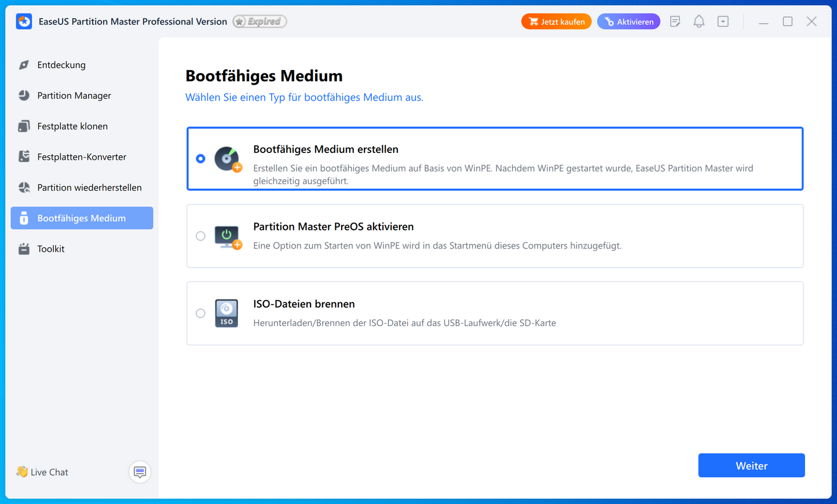The width and height of the screenshot is (837, 504).
Task: Open Toolkit in the sidebar
Action: point(82,249)
